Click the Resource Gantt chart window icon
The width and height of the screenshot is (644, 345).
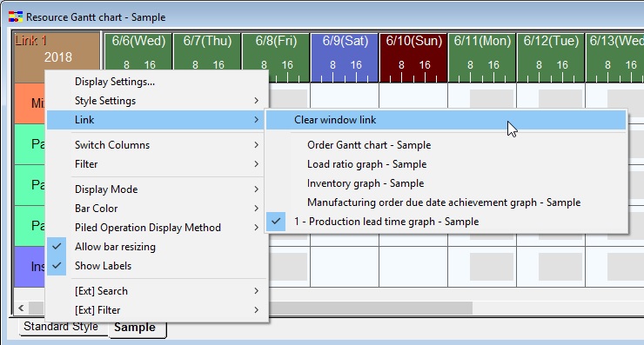point(16,17)
